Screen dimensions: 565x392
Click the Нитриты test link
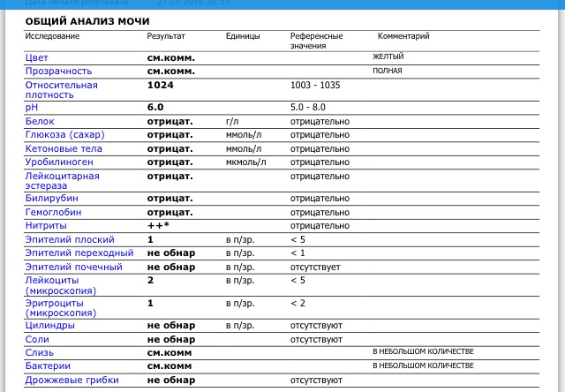46,226
